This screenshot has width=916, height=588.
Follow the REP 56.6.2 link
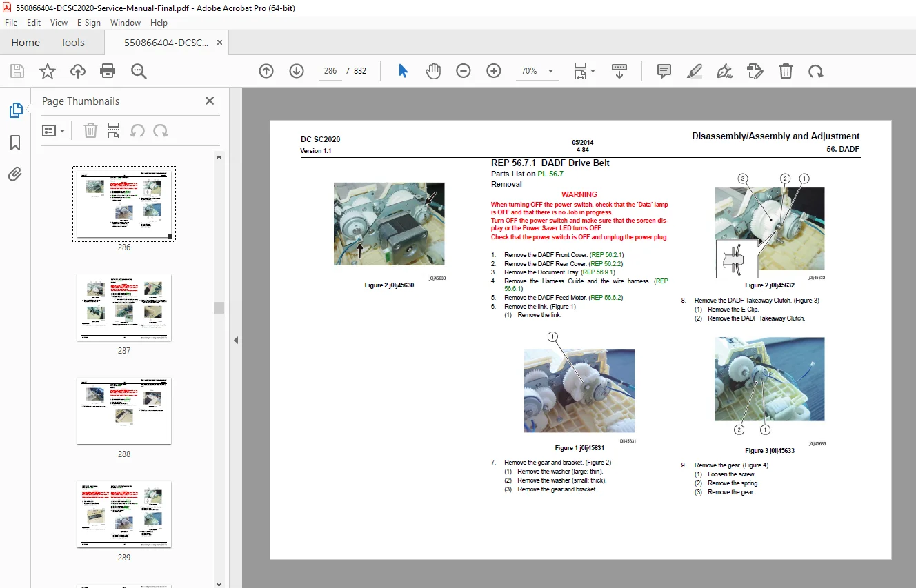[x=606, y=298]
